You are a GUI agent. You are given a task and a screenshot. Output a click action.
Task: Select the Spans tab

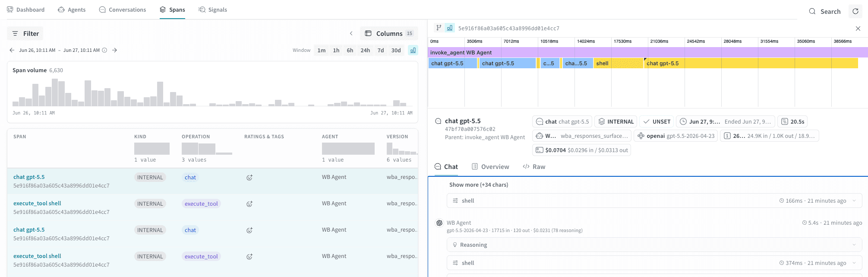pos(172,10)
